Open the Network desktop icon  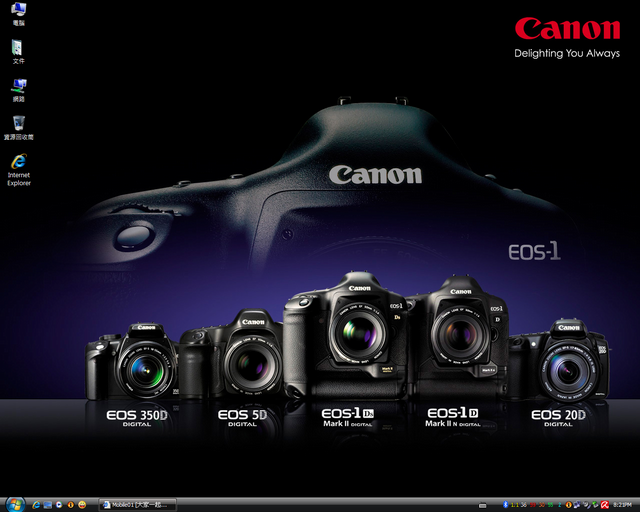point(18,89)
